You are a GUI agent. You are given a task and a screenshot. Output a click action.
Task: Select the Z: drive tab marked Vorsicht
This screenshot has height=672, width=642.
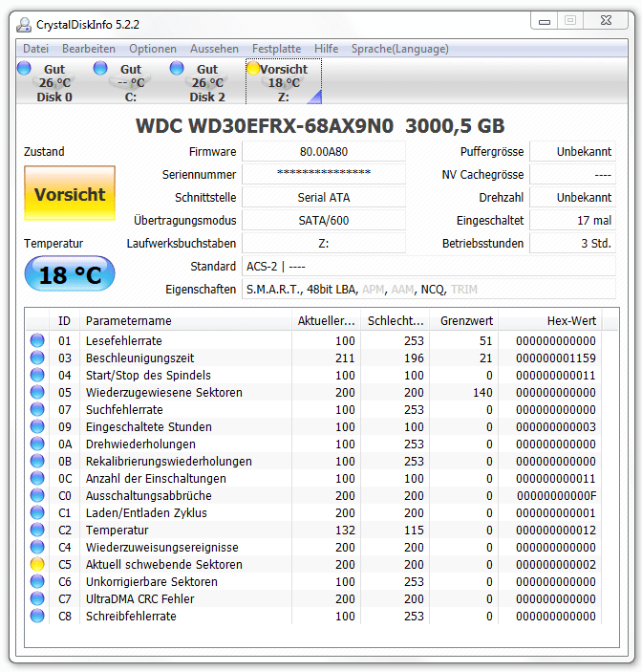tap(284, 82)
